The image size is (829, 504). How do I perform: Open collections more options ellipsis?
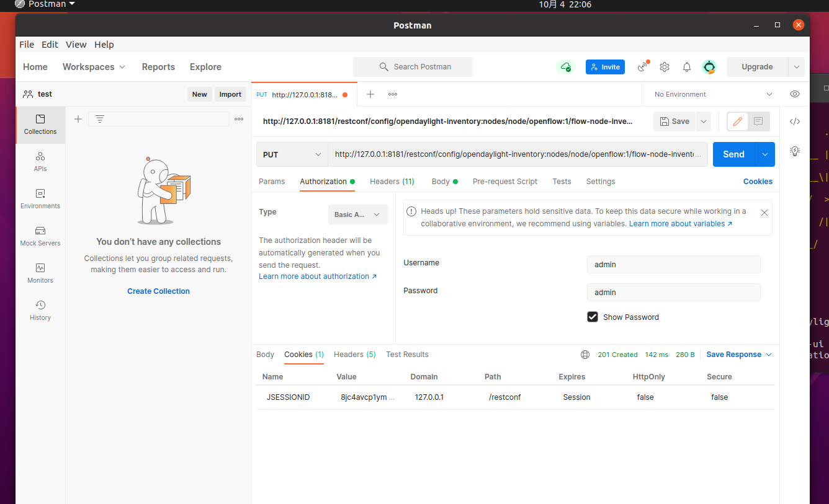coord(239,119)
